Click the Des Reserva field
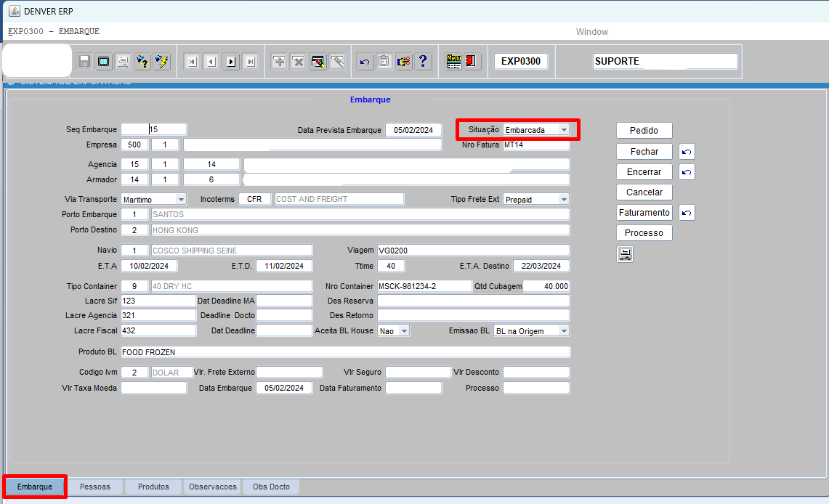Screen dimensions: 829x504 pos(474,301)
